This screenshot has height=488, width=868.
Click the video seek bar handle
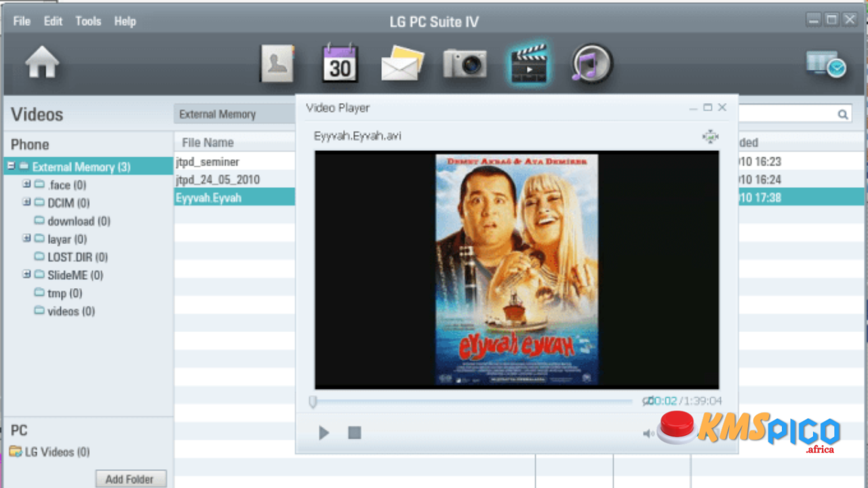point(313,402)
